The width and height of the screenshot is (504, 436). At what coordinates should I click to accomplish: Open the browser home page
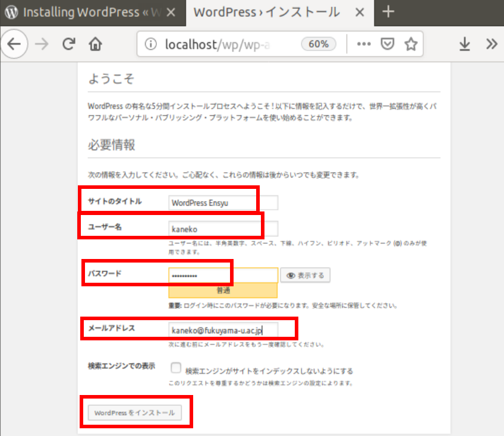(96, 44)
